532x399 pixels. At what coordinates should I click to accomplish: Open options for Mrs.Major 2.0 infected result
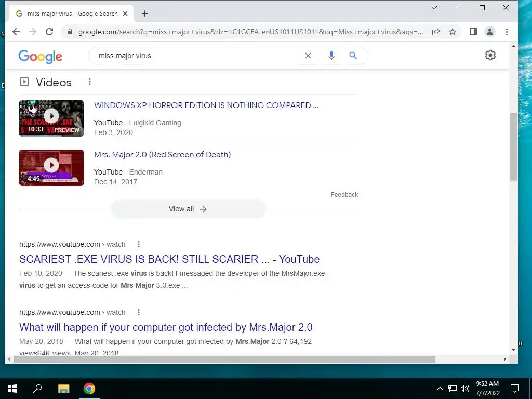click(139, 312)
